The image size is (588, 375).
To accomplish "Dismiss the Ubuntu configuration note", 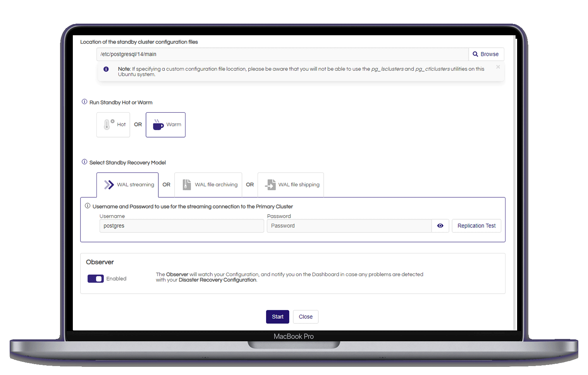I will coord(498,67).
